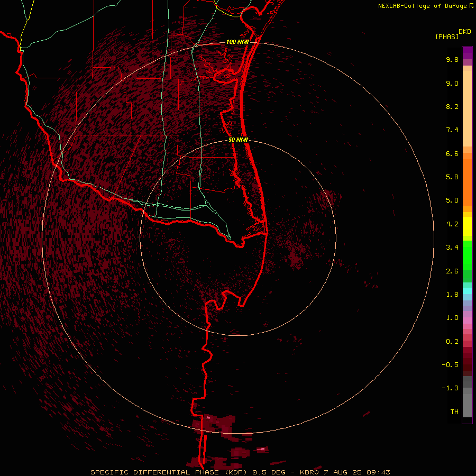Click the -0.5 scale value label
476x476 pixels.
click(450, 365)
